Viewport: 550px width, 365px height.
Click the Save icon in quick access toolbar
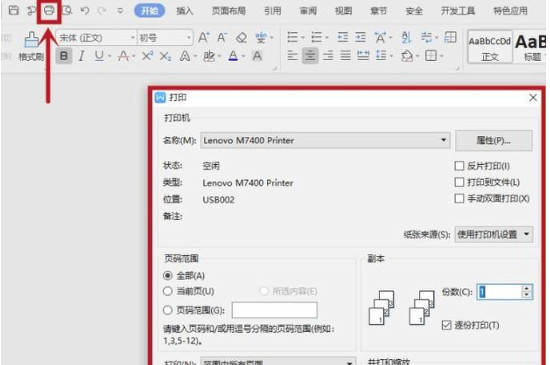13,11
